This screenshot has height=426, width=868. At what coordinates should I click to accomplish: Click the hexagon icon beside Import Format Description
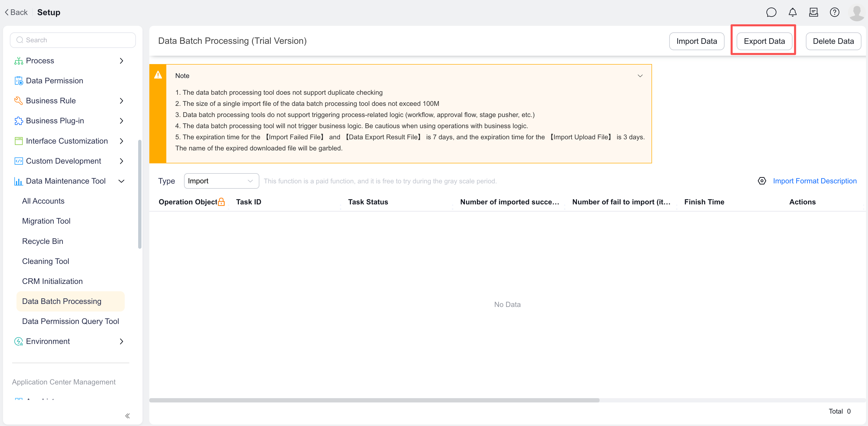pyautogui.click(x=762, y=181)
